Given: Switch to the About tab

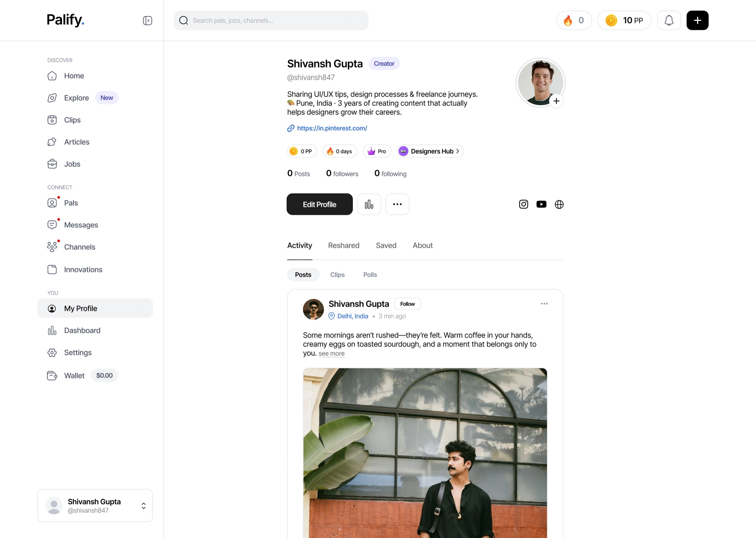Looking at the screenshot, I should [423, 246].
